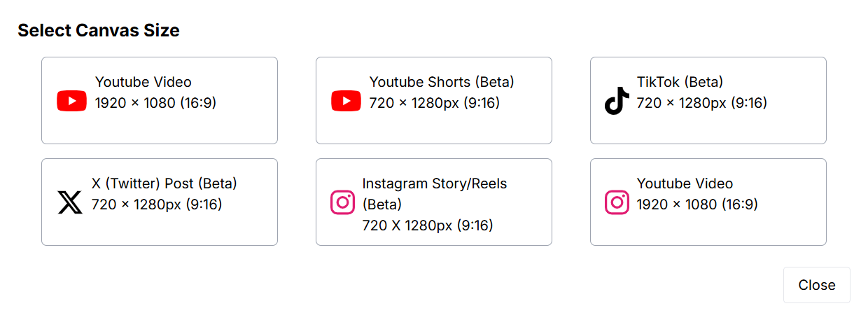This screenshot has width=868, height=320.
Task: Select the Youtube Video label next to the Instagram logo
Action: 685,183
